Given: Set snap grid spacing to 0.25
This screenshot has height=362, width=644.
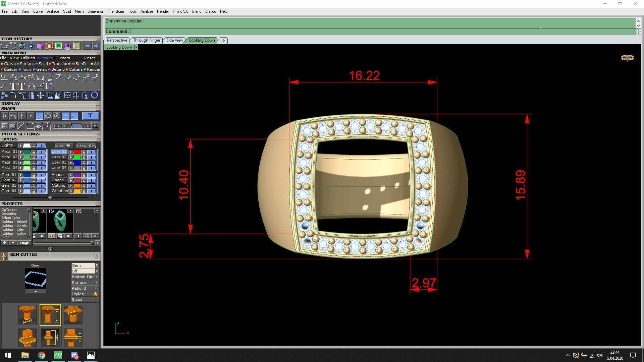Looking at the screenshot, I should point(66,126).
